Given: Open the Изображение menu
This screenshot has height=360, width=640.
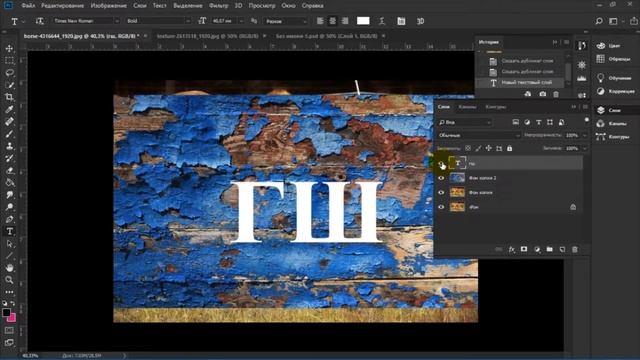Looking at the screenshot, I should [109, 6].
